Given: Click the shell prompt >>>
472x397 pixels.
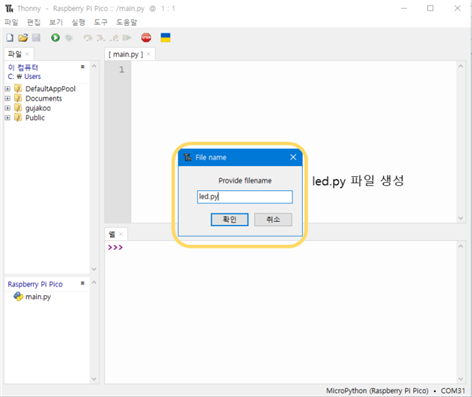Looking at the screenshot, I should point(115,247).
